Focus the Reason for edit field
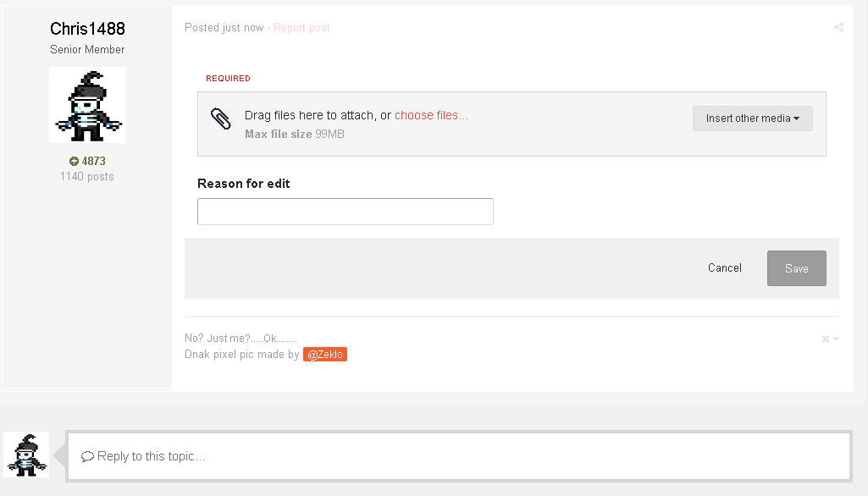This screenshot has width=868, height=496. point(345,212)
